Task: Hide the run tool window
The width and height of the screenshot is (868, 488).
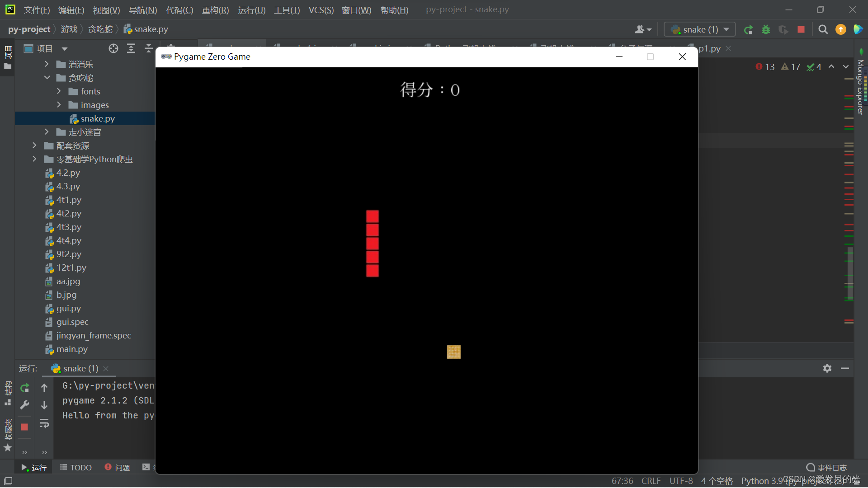Action: [845, 368]
